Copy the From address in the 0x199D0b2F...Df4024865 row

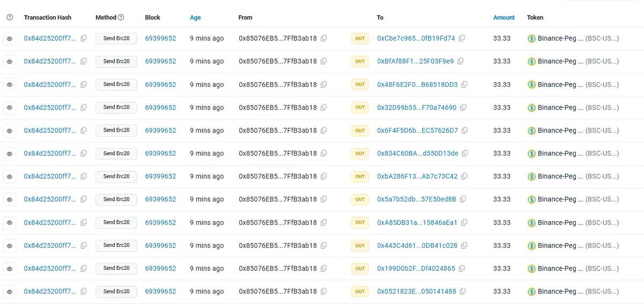point(324,269)
